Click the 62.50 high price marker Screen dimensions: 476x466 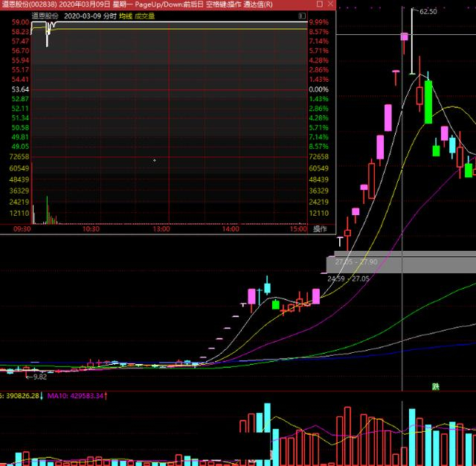pos(428,12)
